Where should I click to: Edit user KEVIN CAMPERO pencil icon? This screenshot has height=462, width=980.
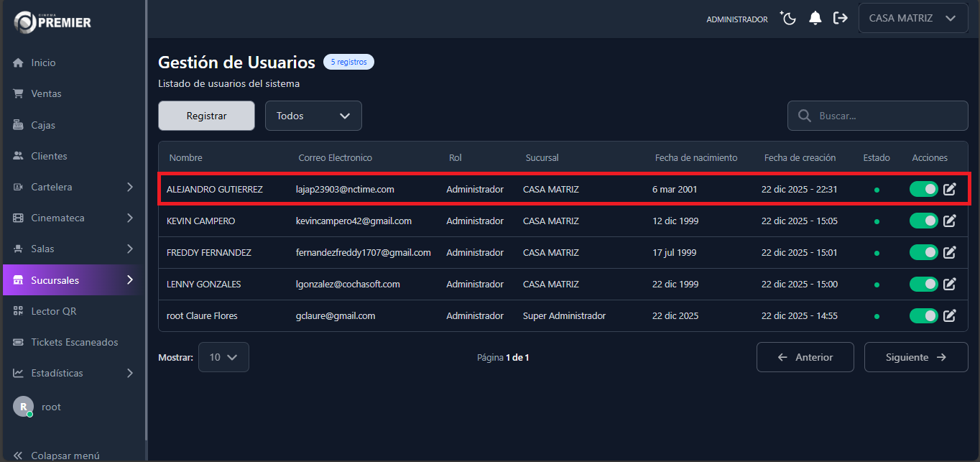click(949, 221)
